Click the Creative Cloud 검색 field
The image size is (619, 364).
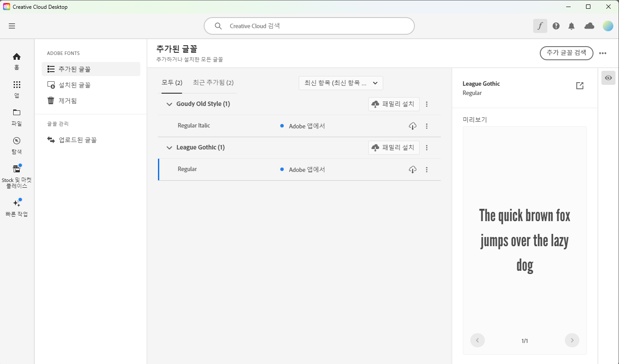(309, 26)
